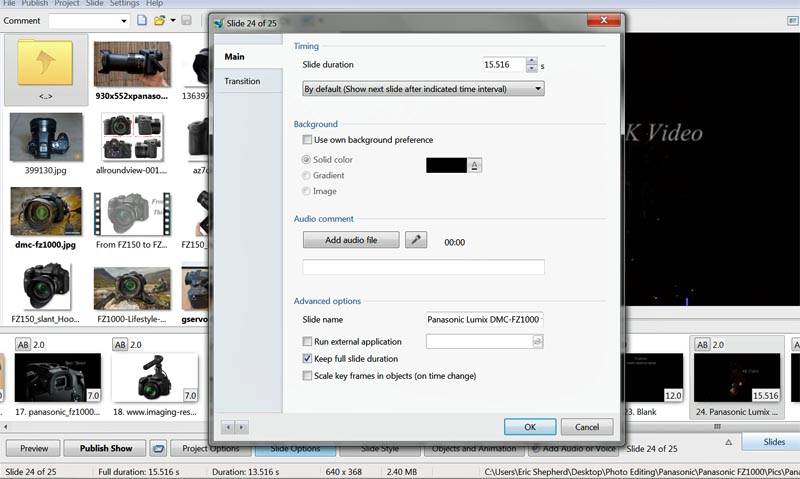The image size is (800, 479).
Task: Click the browse icon for external application
Action: click(x=537, y=342)
